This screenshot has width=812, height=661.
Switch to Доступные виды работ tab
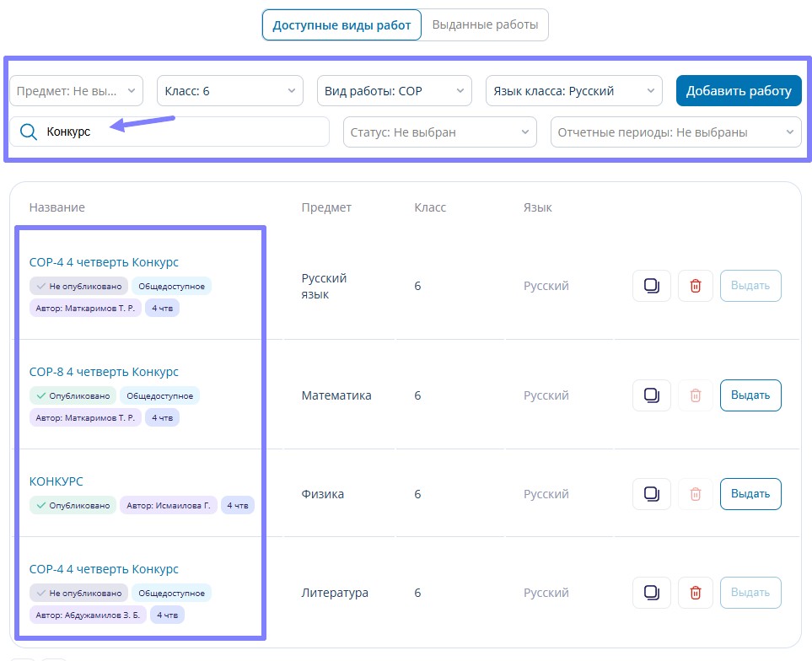(x=341, y=24)
